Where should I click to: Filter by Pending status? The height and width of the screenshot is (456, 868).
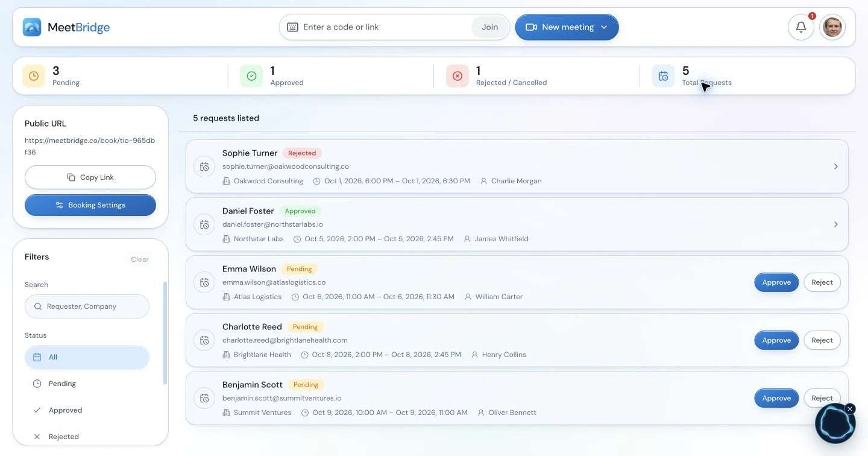[87, 384]
